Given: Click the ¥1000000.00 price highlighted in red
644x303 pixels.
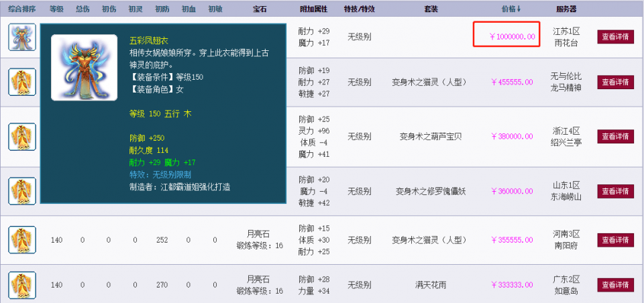Looking at the screenshot, I should coord(512,37).
